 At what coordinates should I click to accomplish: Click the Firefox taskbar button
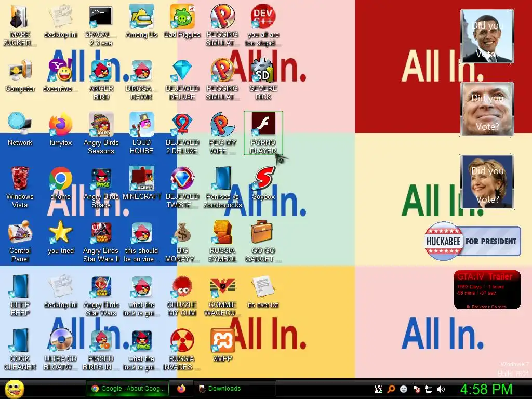tap(181, 389)
